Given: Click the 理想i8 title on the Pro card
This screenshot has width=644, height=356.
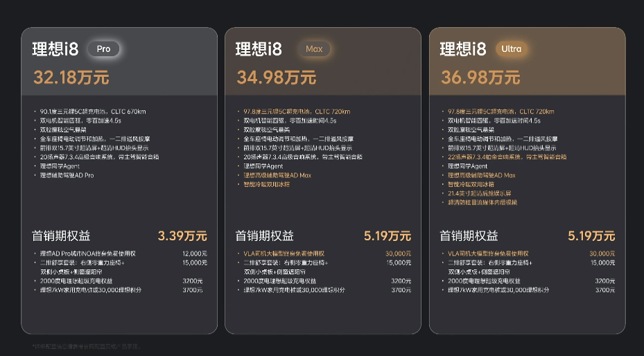Looking at the screenshot, I should point(55,49).
